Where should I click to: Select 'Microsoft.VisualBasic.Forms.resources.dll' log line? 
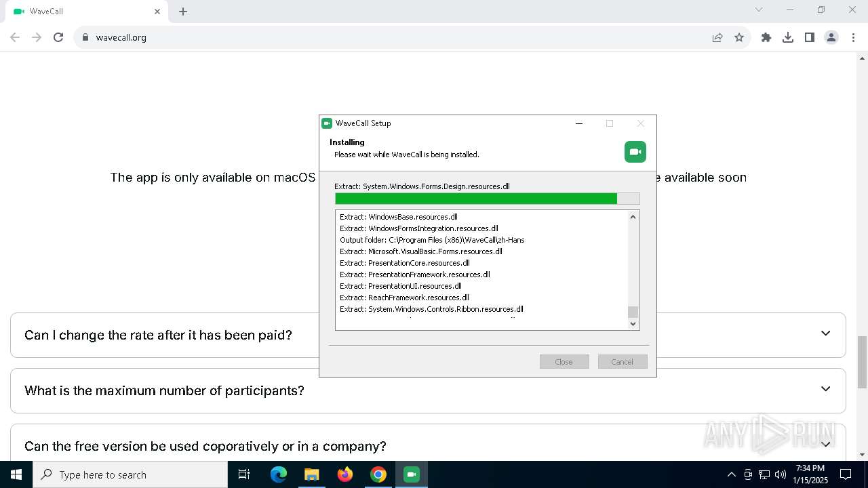pyautogui.click(x=421, y=251)
